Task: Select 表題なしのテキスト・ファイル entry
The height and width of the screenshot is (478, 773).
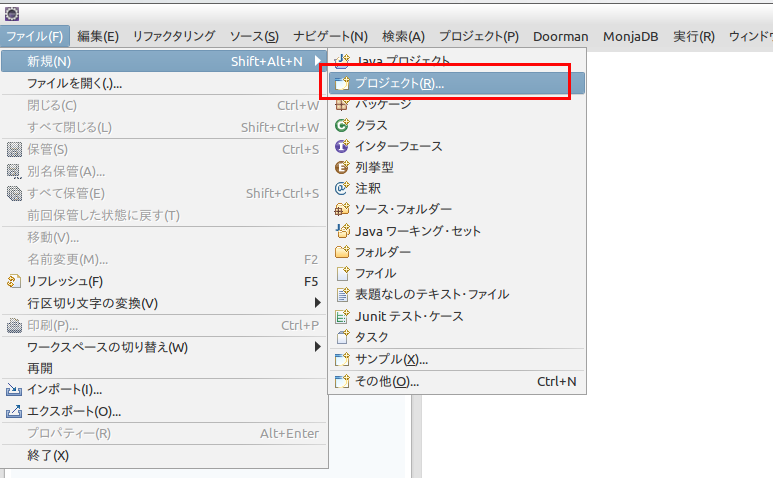Action: [x=457, y=294]
